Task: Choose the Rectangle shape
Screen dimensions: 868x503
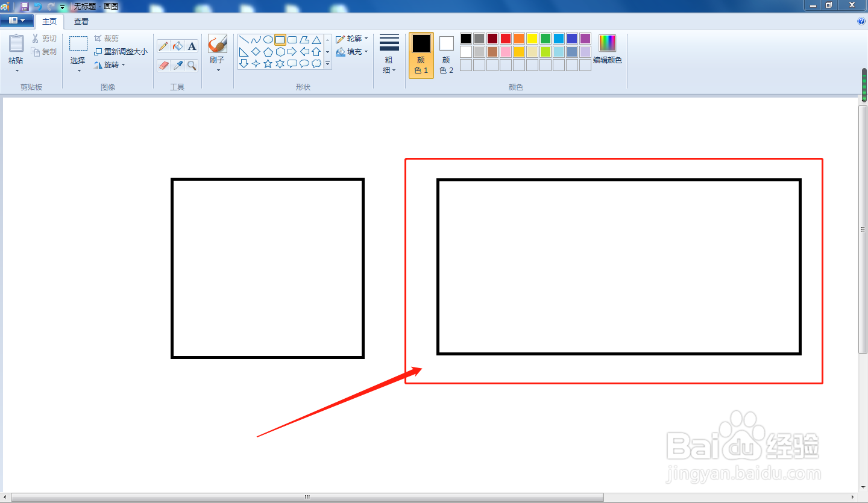Action: click(280, 40)
